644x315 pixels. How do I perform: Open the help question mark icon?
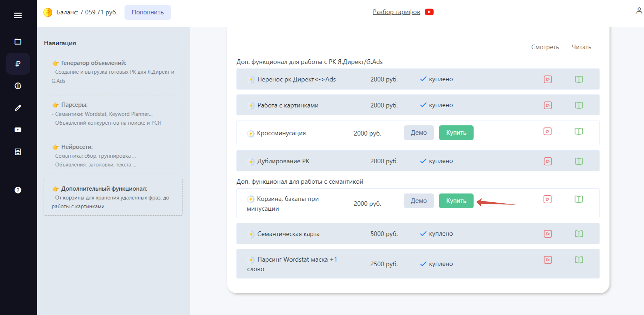click(18, 190)
